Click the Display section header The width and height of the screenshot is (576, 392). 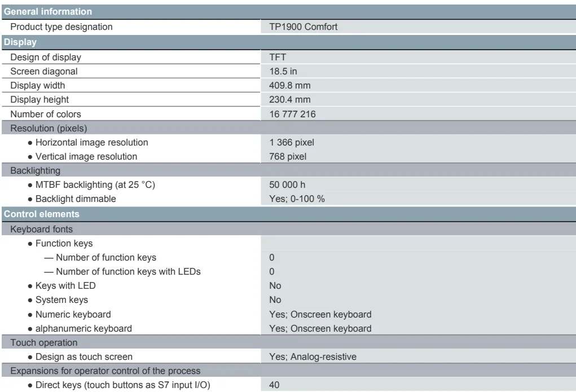[x=20, y=41]
